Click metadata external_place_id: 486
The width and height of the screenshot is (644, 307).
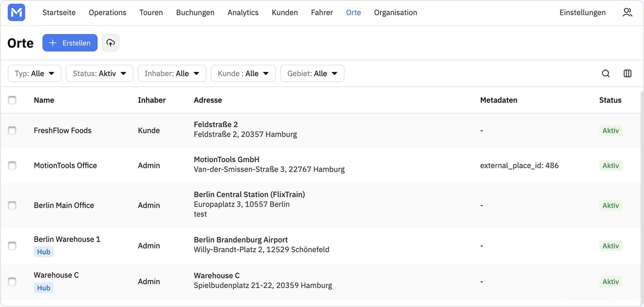click(520, 166)
